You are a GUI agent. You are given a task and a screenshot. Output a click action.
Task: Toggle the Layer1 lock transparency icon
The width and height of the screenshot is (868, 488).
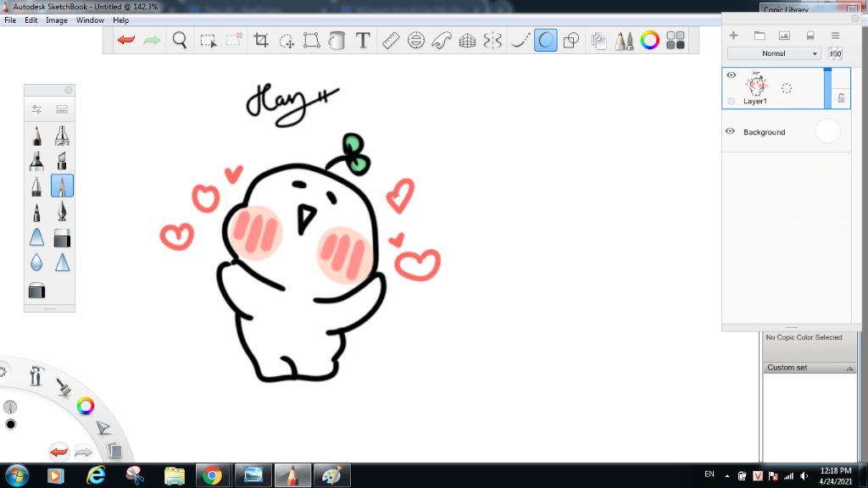pos(841,98)
